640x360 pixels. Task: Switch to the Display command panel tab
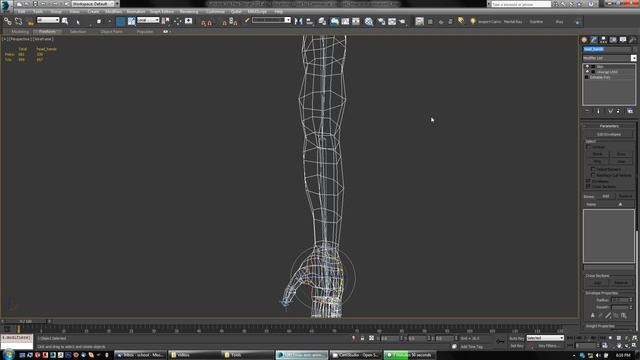click(x=623, y=40)
